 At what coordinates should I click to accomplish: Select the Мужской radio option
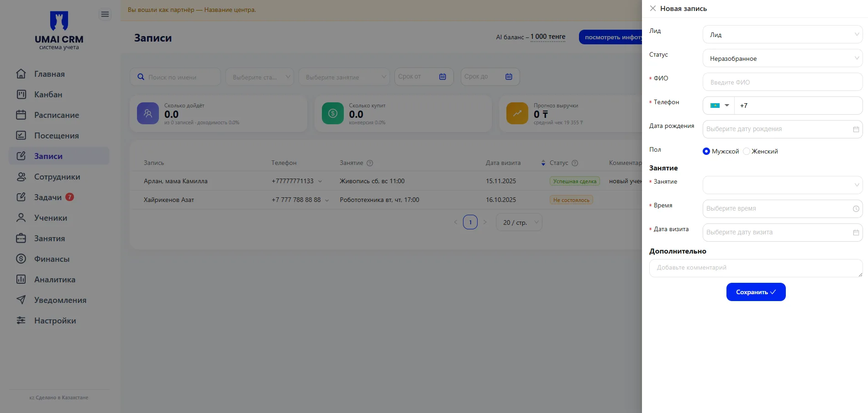(x=706, y=151)
